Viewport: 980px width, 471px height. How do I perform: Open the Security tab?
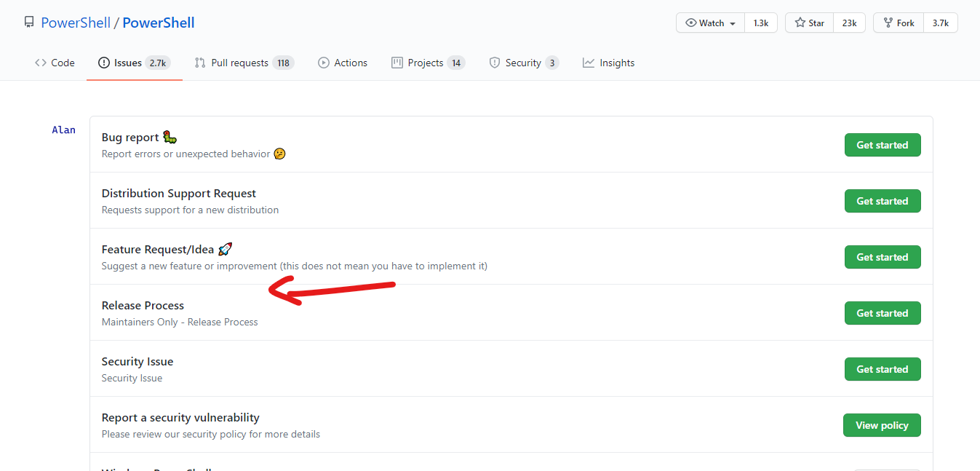pos(524,63)
